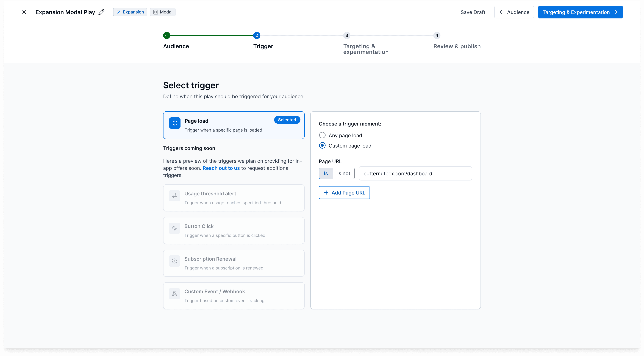
Task: Focus the Page URL text field
Action: (x=415, y=174)
